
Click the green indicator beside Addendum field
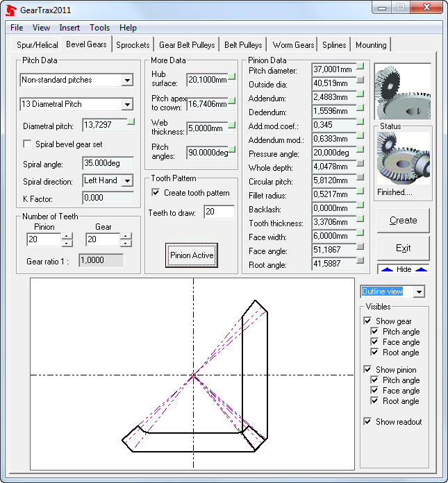tap(360, 94)
